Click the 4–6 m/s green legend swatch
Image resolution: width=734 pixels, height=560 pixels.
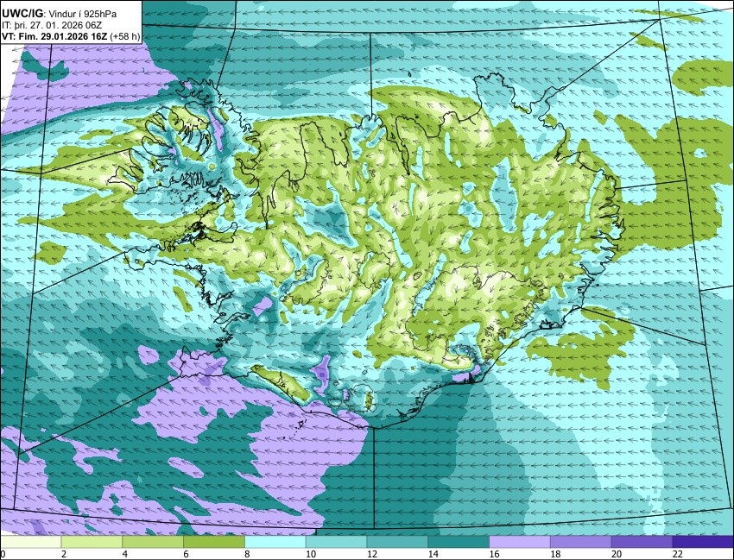(x=153, y=542)
